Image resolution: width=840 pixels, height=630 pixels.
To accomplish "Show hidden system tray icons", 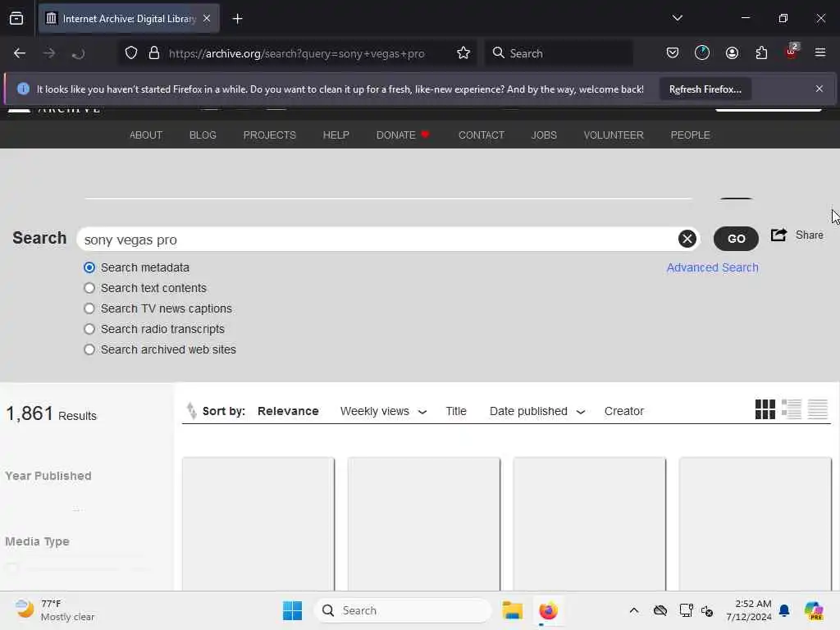I will coord(634,610).
